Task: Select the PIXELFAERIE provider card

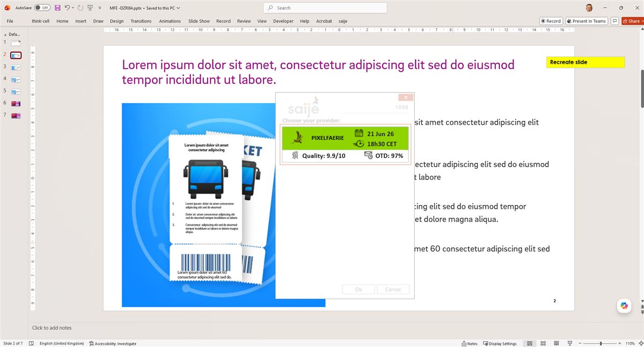Action: click(345, 144)
